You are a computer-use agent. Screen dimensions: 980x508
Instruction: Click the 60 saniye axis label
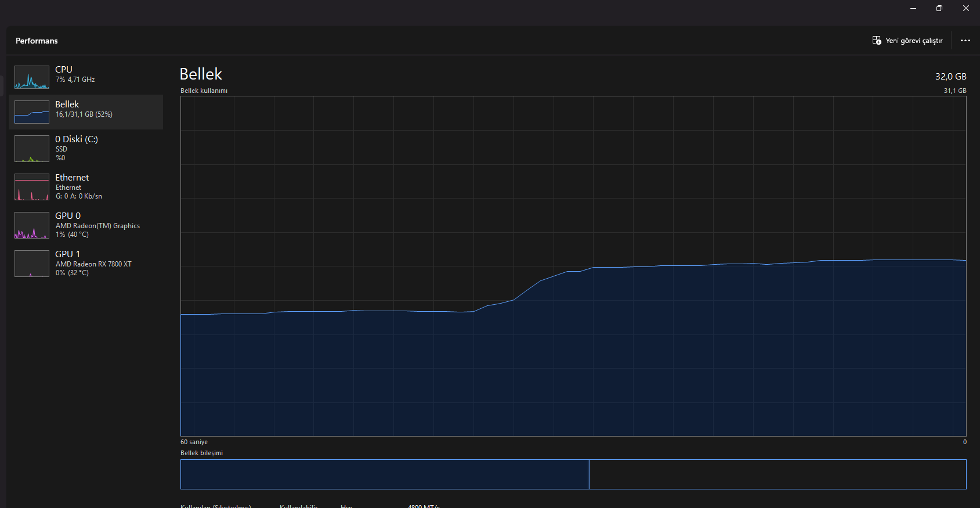pos(194,442)
